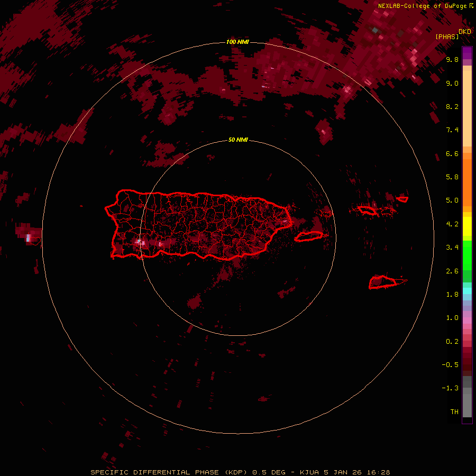Click the 6.6 value on the color scale
The width and height of the screenshot is (476, 476).
[x=452, y=153]
